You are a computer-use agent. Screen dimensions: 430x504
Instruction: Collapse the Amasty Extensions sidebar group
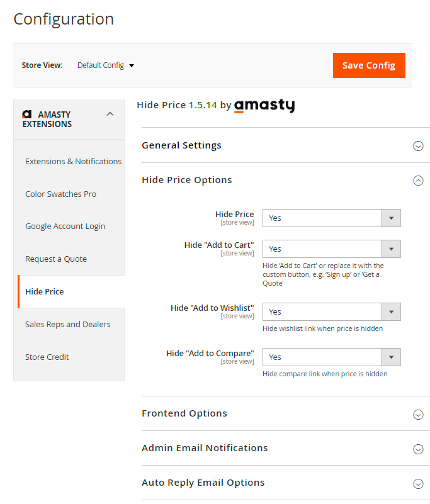tap(110, 114)
